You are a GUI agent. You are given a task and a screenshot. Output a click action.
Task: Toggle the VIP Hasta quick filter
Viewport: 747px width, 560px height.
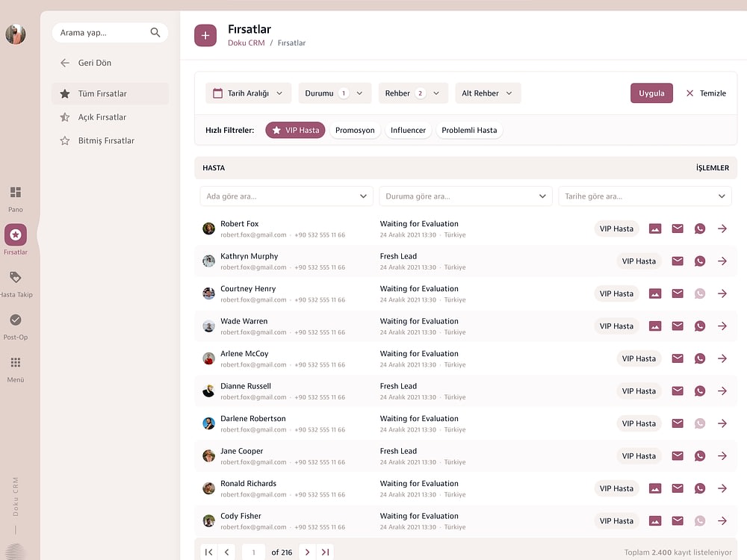click(295, 130)
